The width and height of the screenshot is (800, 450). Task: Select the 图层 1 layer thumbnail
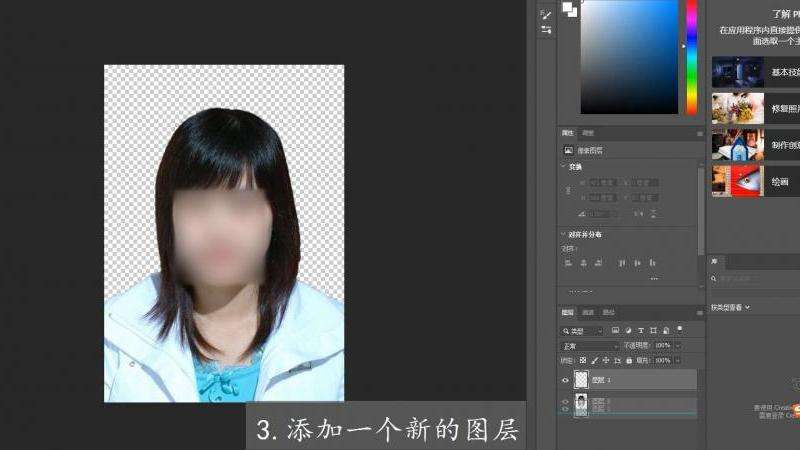coord(581,380)
